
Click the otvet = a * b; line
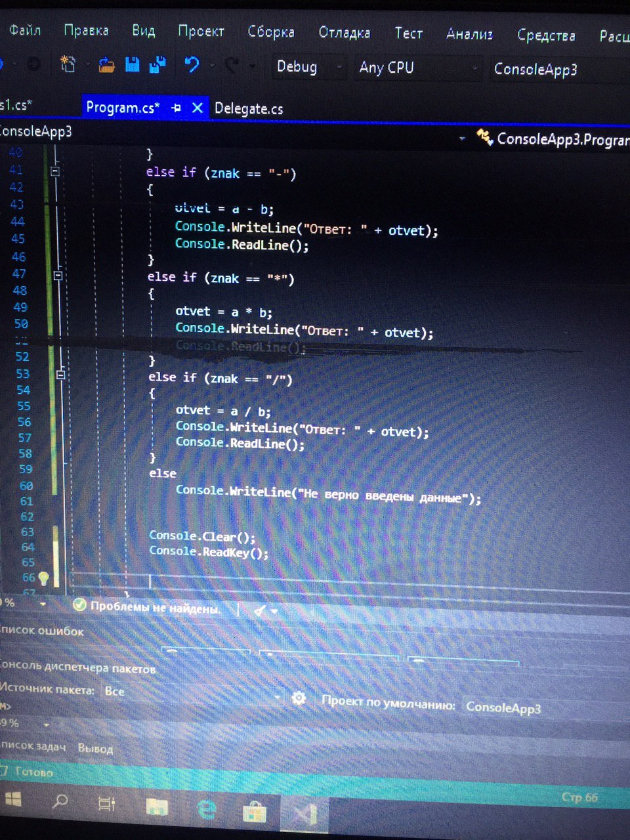click(224, 312)
